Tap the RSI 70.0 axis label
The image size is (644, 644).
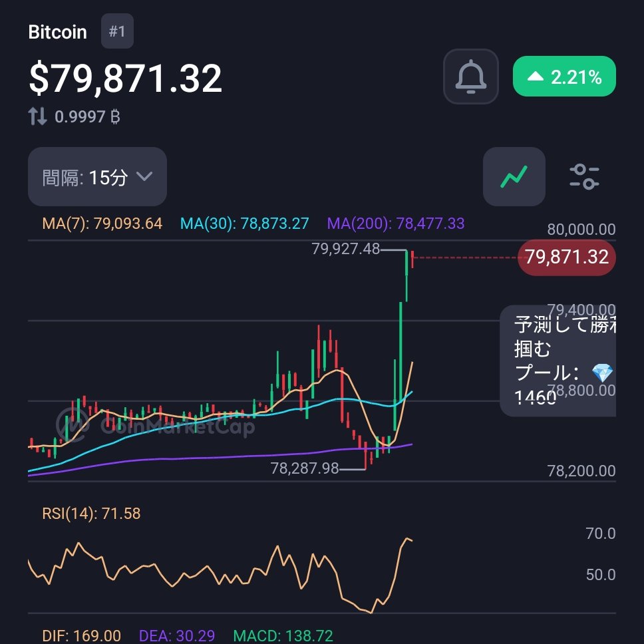(601, 534)
